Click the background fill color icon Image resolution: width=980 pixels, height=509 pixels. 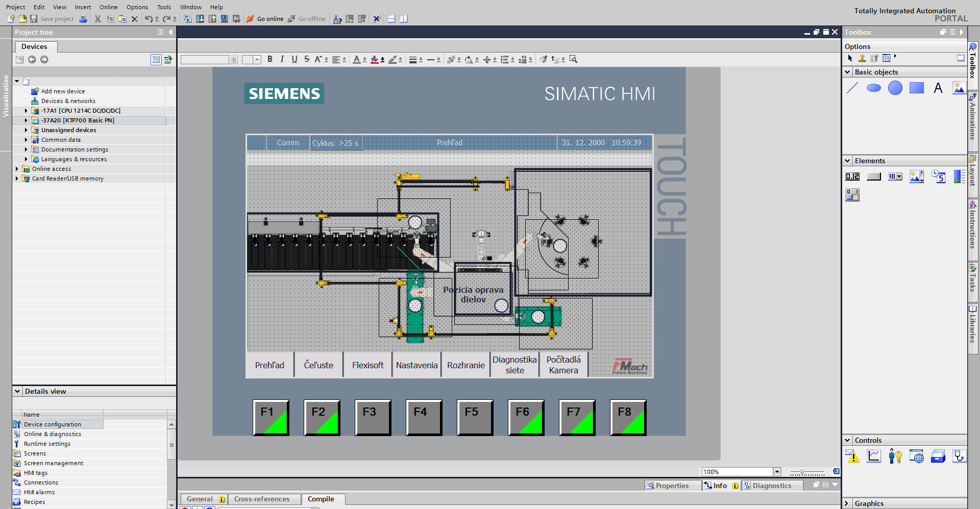coord(375,59)
